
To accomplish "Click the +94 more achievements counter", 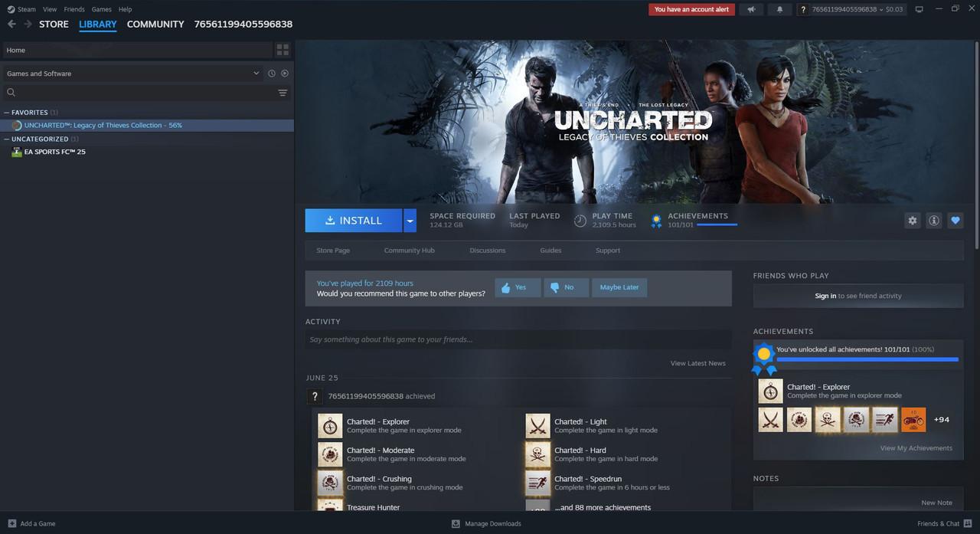I will pos(942,420).
